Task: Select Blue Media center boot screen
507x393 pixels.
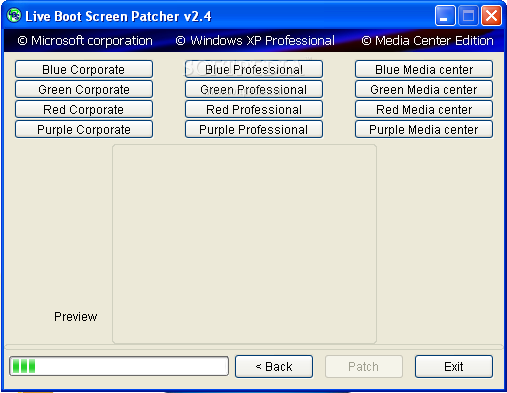Action: coord(424,69)
